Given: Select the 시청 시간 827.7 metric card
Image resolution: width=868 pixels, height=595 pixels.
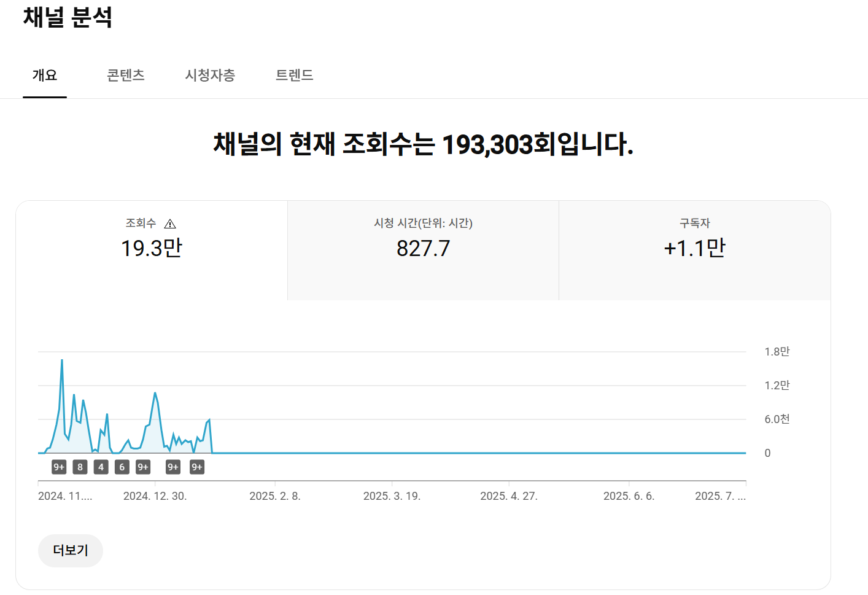Looking at the screenshot, I should click(x=423, y=251).
